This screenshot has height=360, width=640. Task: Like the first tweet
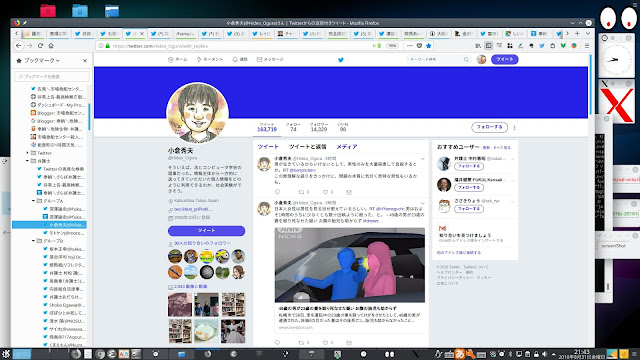tap(325, 192)
